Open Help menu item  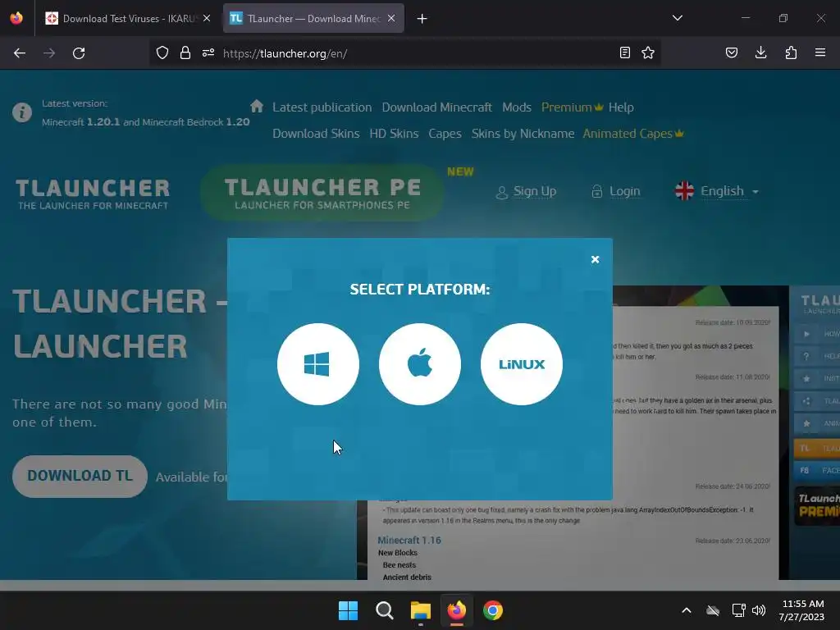pyautogui.click(x=621, y=107)
